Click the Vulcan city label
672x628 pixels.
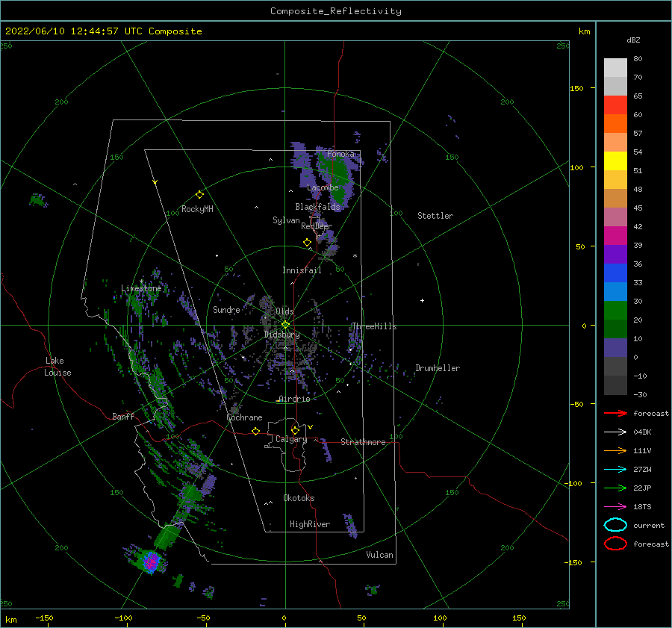tap(380, 555)
